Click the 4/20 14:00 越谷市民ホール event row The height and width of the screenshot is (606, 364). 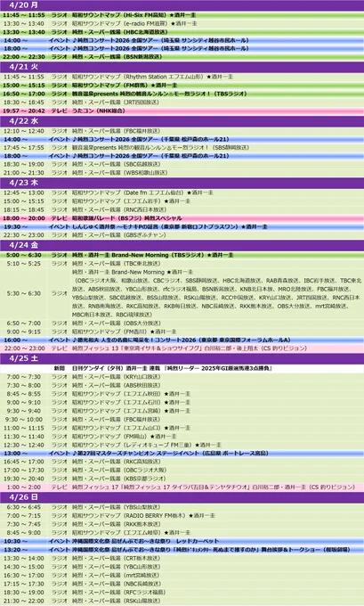point(182,41)
